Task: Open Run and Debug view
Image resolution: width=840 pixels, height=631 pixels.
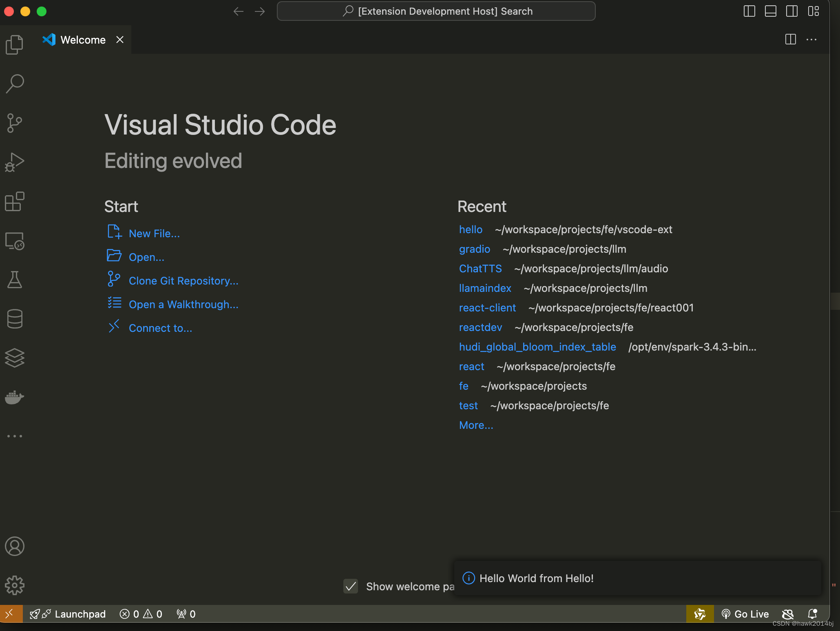Action: (15, 162)
